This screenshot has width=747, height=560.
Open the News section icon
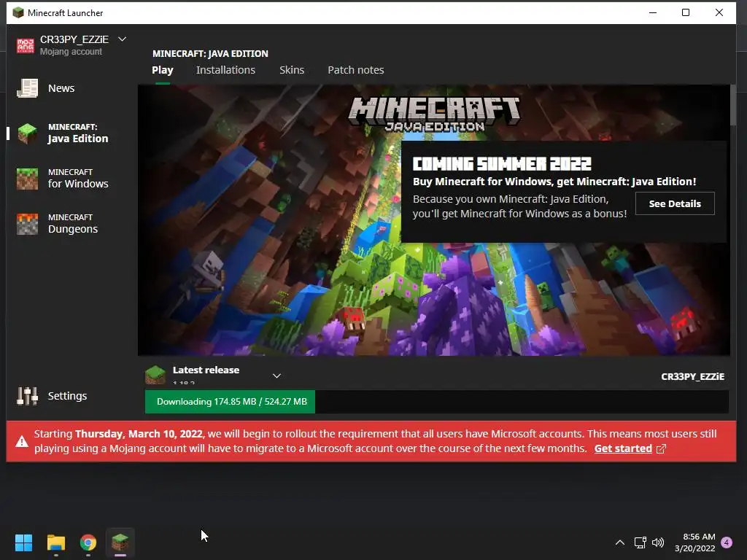tap(27, 88)
